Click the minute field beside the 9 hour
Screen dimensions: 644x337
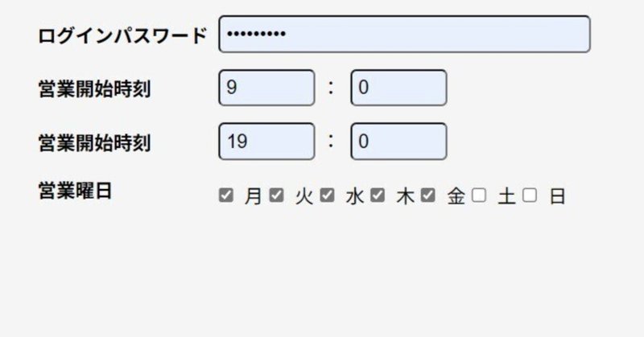click(398, 88)
